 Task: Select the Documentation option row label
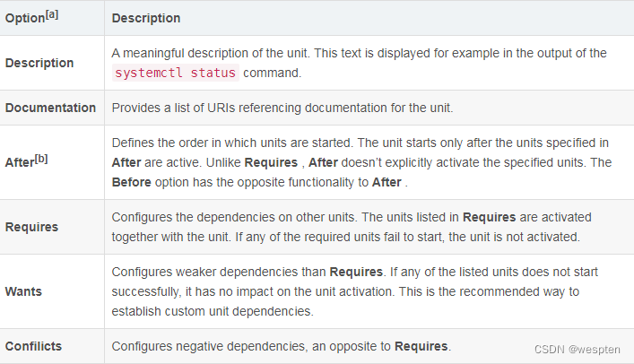[50, 108]
